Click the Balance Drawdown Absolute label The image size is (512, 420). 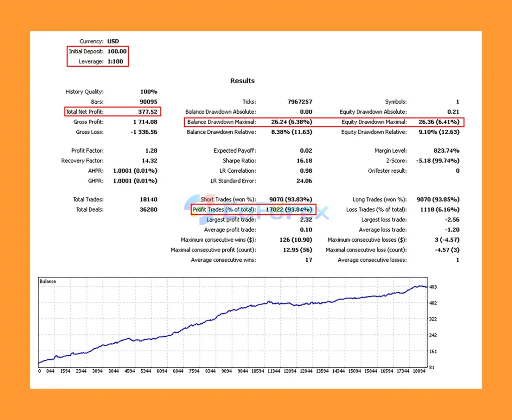pyautogui.click(x=221, y=112)
